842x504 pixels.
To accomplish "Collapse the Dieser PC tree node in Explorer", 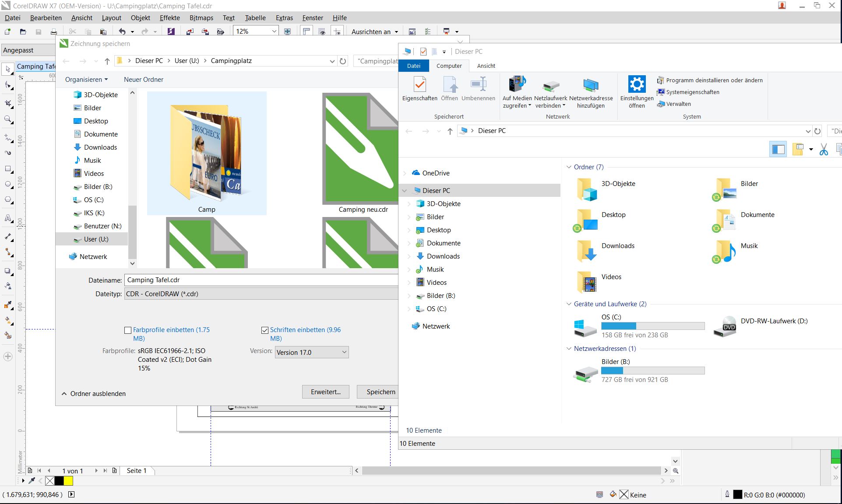I will [405, 191].
